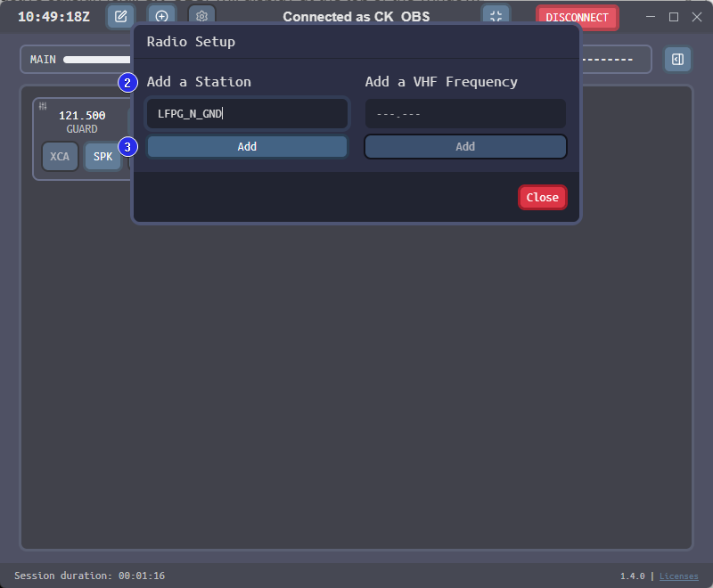Open the mixer icon on the 121.500 GUARD card

43,106
